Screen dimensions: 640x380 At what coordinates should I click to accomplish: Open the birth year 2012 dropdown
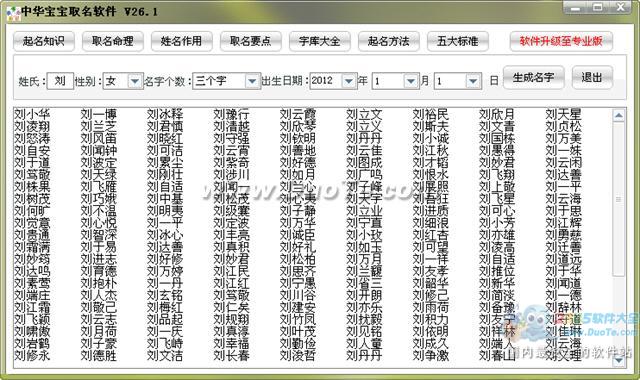[349, 81]
